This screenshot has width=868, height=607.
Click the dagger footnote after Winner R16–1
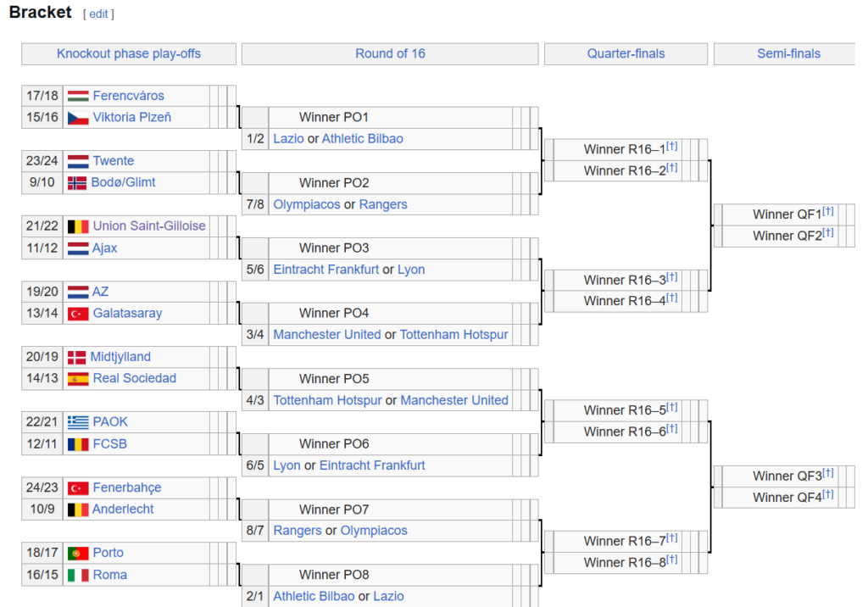point(671,147)
